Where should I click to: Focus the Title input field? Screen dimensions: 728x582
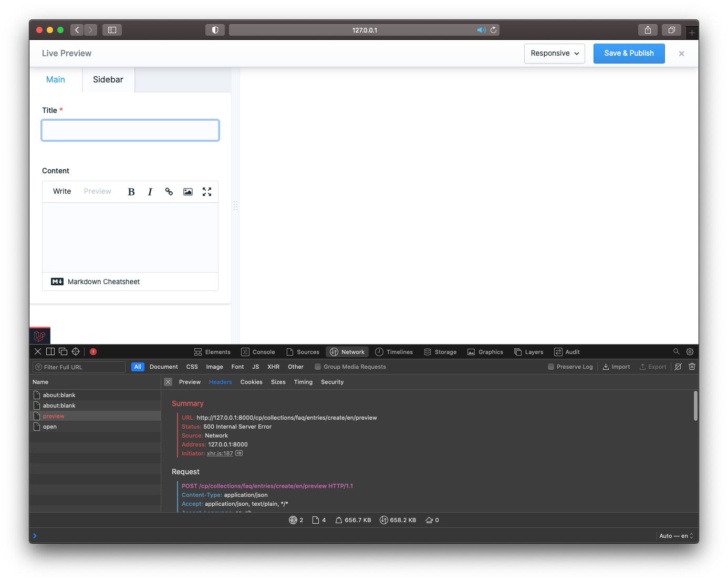click(130, 130)
